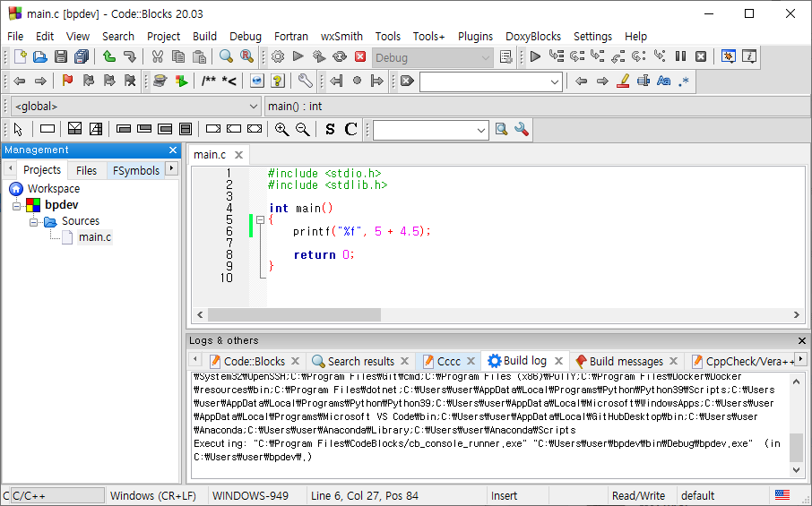Stop the debugger with its X icon
This screenshot has width=812, height=506.
click(701, 56)
